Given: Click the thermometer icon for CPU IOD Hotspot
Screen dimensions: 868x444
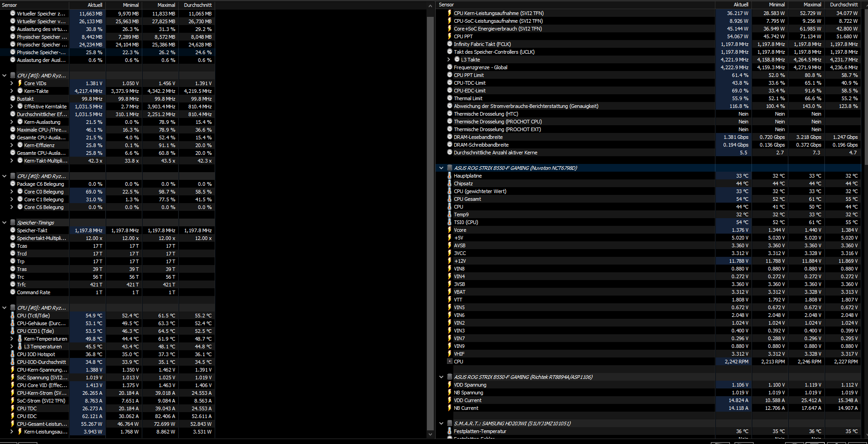Looking at the screenshot, I should [x=13, y=354].
